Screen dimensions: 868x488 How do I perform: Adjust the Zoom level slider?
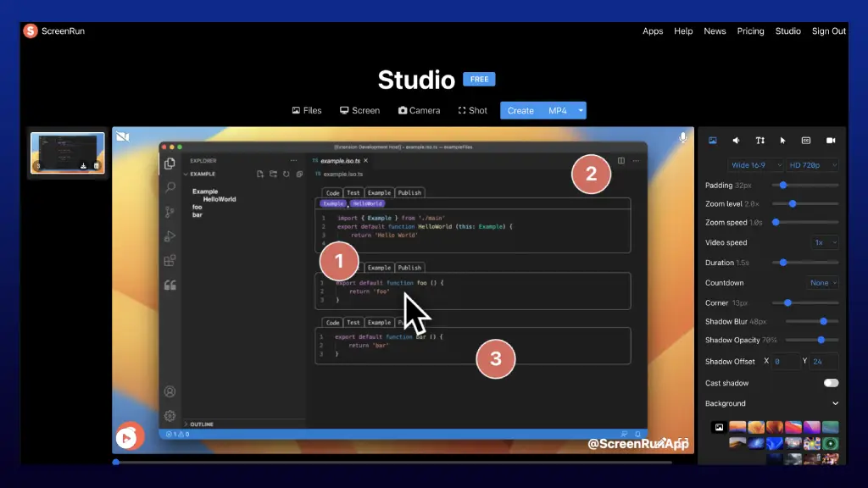805,203
